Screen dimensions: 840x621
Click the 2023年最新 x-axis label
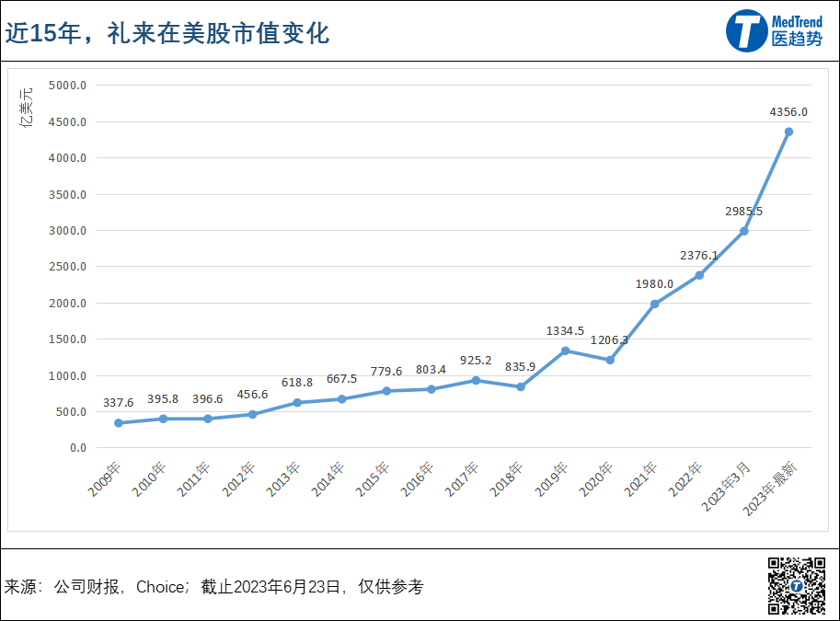click(x=770, y=489)
